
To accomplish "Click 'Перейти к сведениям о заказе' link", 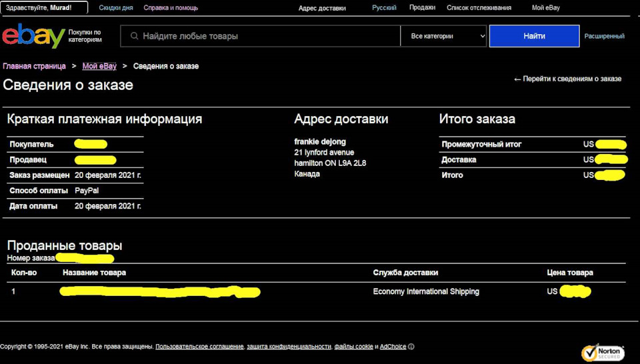I will [x=567, y=79].
